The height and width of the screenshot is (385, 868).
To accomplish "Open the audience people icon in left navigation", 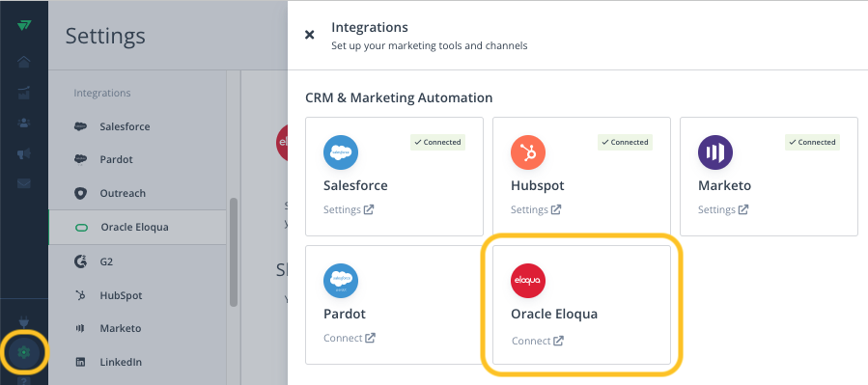I will coord(24,123).
